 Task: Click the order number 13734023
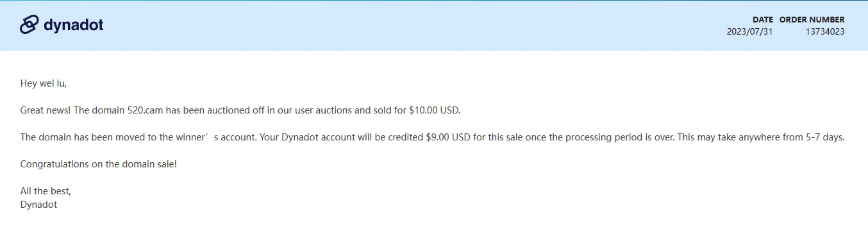pos(825,31)
